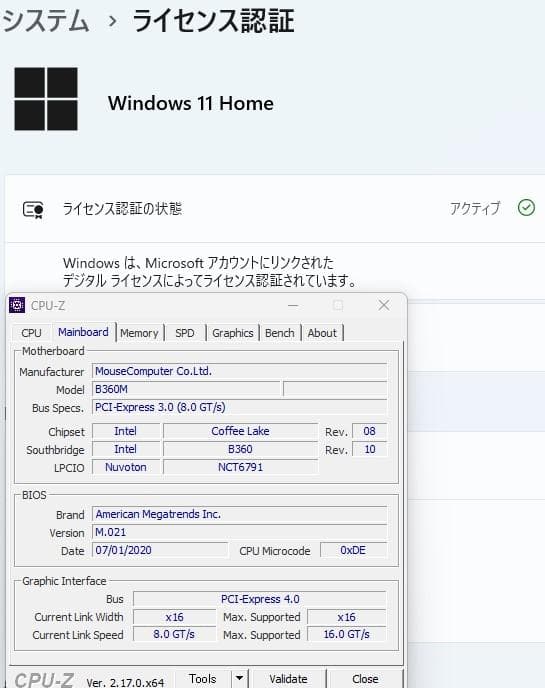This screenshot has height=688, width=545.
Task: Click the Chipset Intel value
Action: (125, 431)
